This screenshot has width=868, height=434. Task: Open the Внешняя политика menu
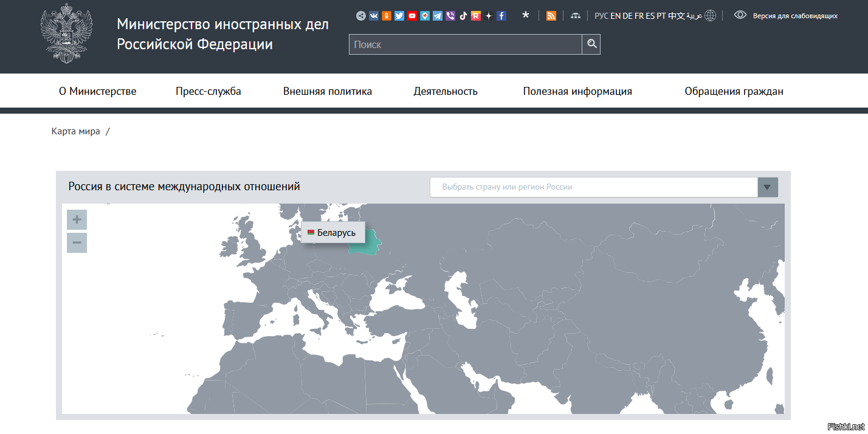coord(328,91)
